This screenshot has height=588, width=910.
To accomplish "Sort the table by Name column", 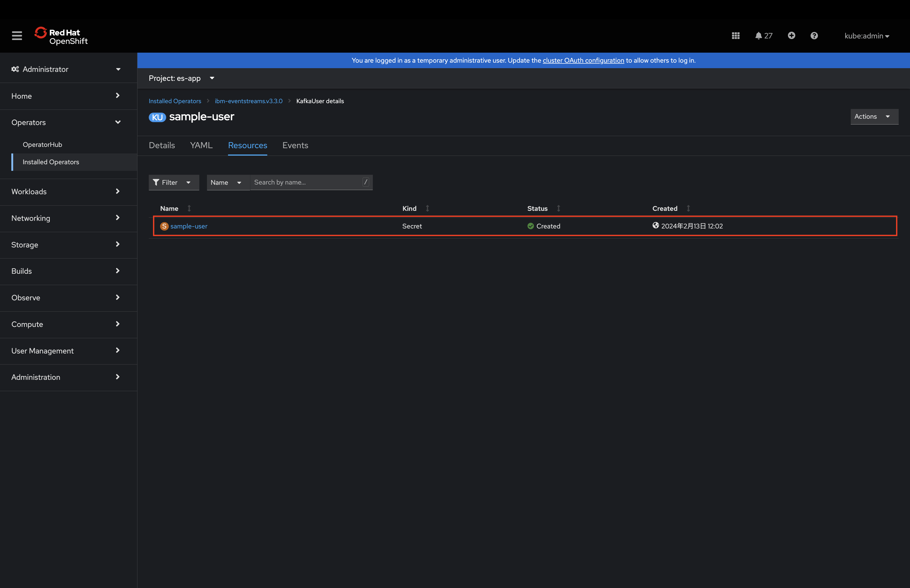I will click(169, 208).
